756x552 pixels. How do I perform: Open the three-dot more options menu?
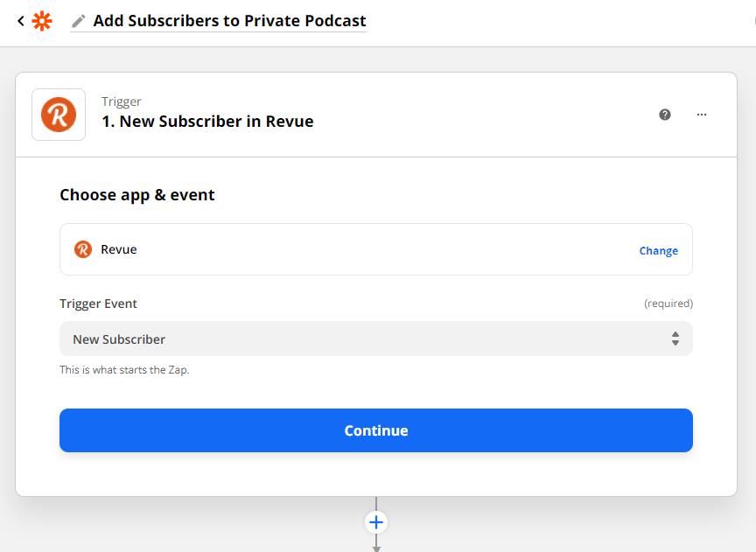[702, 115]
